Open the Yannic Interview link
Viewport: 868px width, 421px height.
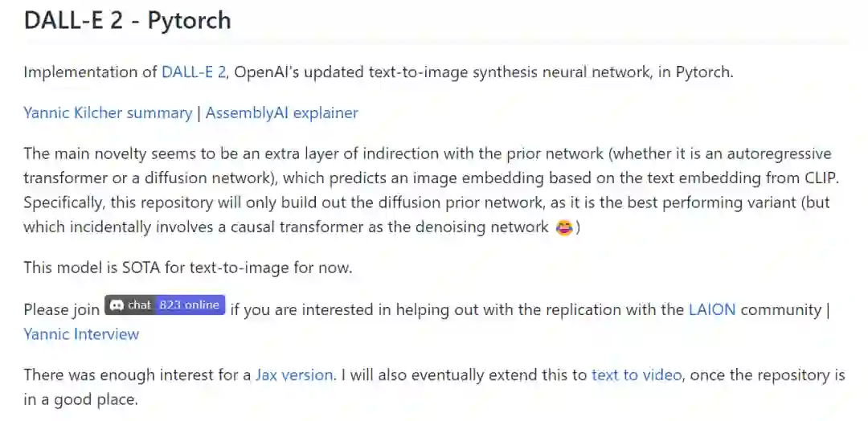81,333
